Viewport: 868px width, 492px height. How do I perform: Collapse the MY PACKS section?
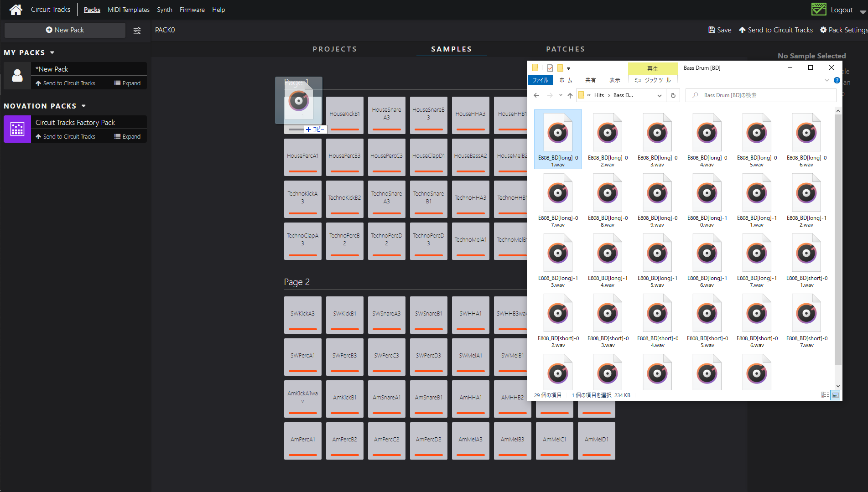coord(52,53)
